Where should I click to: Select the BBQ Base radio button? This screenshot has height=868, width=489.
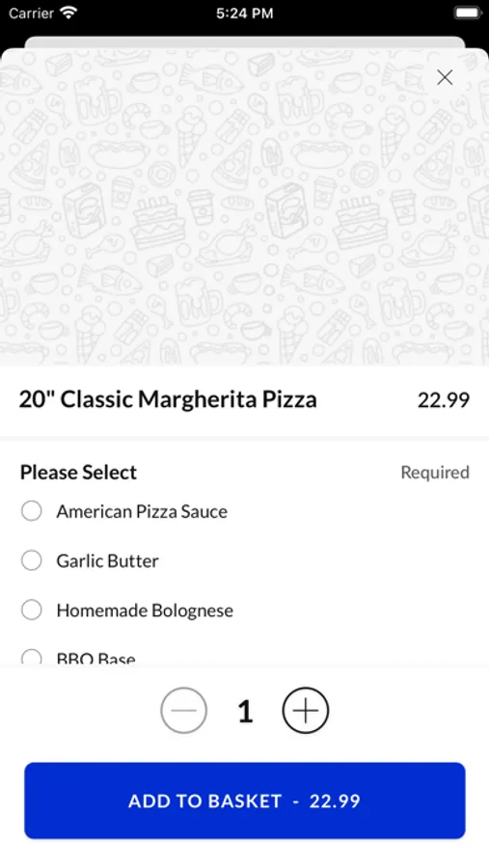pyautogui.click(x=32, y=658)
